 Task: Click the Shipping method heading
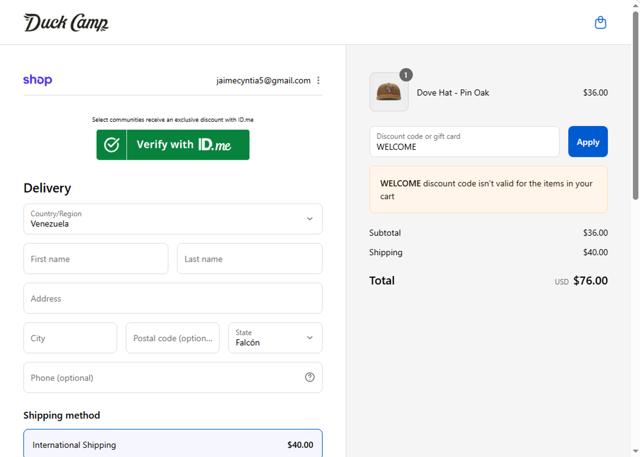[x=62, y=415]
